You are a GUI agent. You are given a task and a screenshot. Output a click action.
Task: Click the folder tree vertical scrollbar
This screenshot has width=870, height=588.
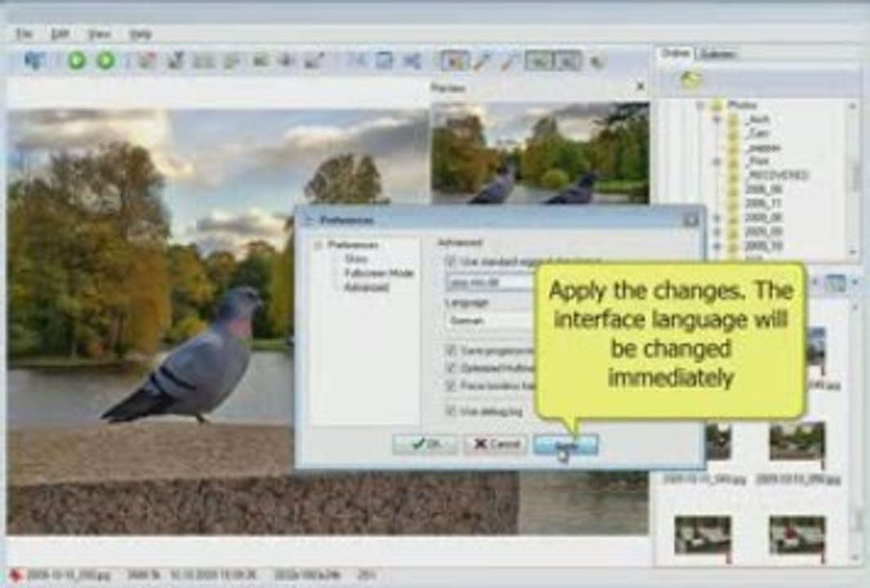[x=854, y=179]
